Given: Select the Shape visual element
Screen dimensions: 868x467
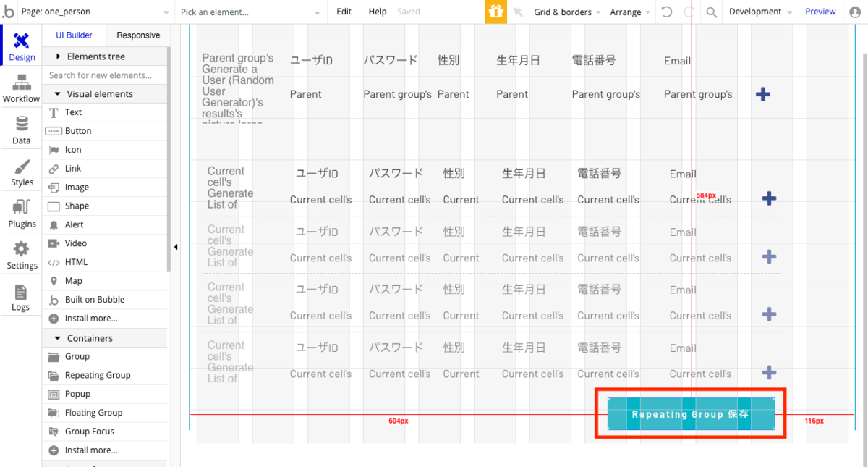Looking at the screenshot, I should [105, 206].
